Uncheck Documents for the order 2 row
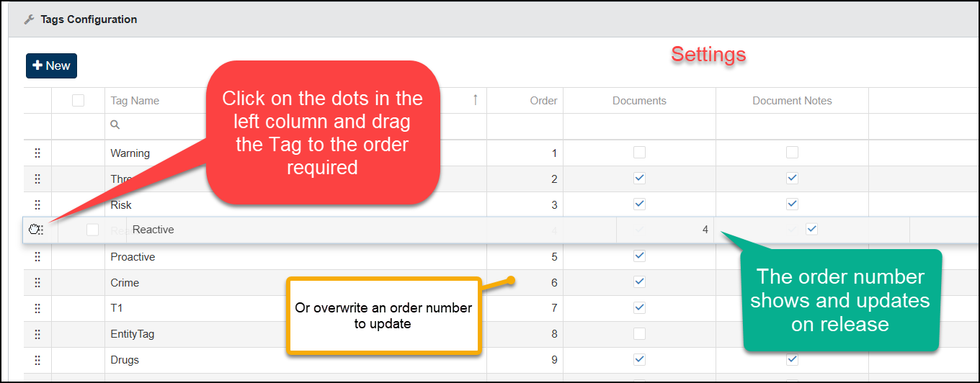 639,179
